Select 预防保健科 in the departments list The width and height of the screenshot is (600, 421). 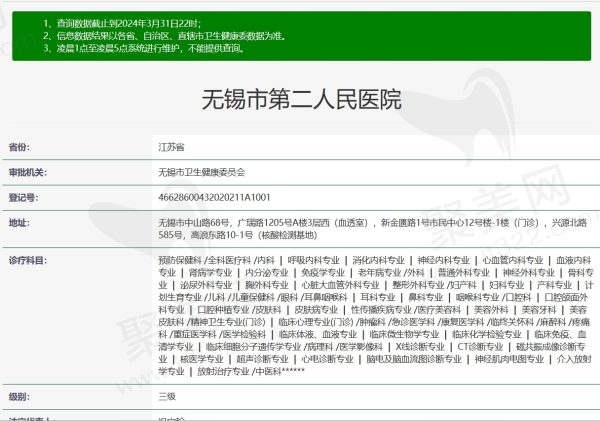click(180, 261)
